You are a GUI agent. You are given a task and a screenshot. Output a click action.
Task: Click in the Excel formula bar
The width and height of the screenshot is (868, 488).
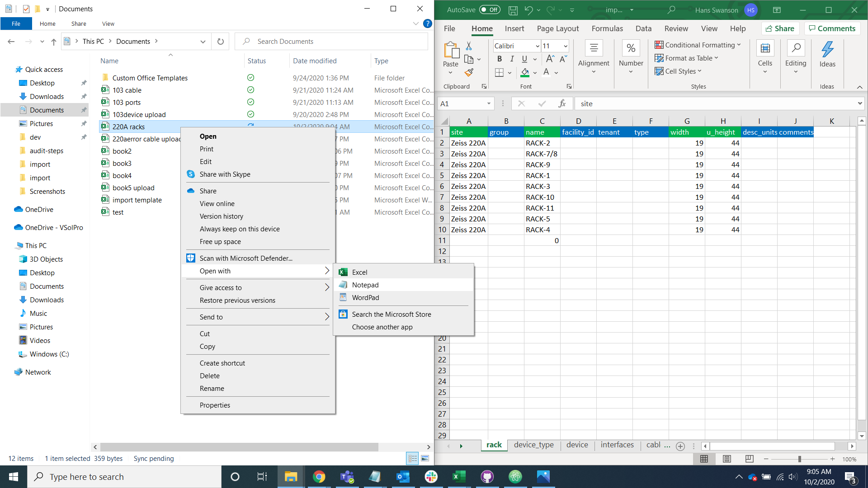[717, 103]
